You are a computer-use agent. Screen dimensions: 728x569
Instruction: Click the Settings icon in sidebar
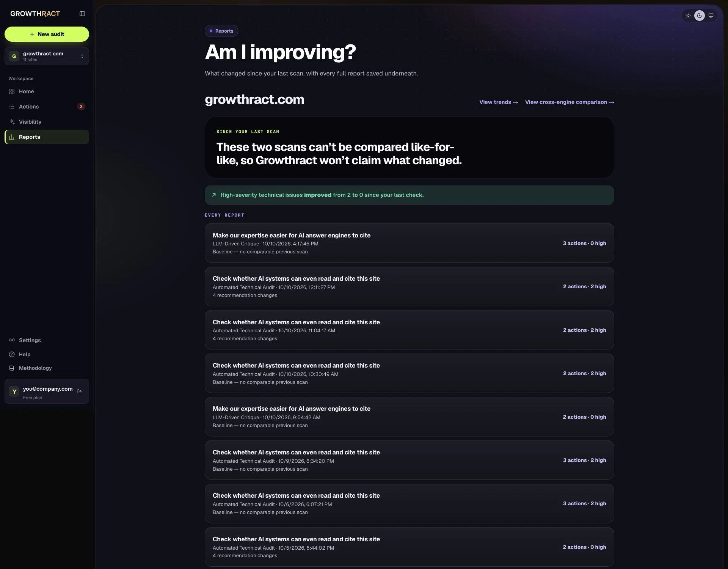click(12, 340)
